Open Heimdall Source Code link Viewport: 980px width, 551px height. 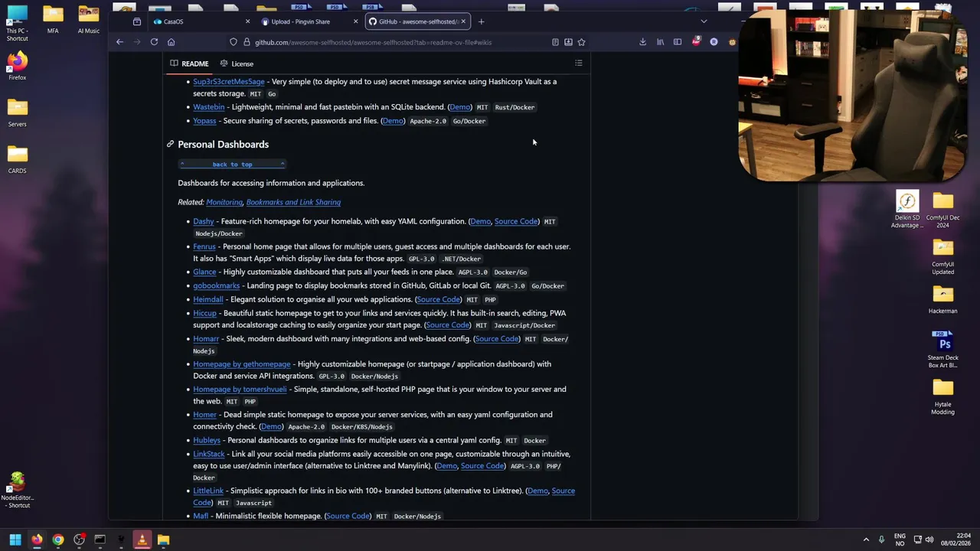click(x=439, y=299)
